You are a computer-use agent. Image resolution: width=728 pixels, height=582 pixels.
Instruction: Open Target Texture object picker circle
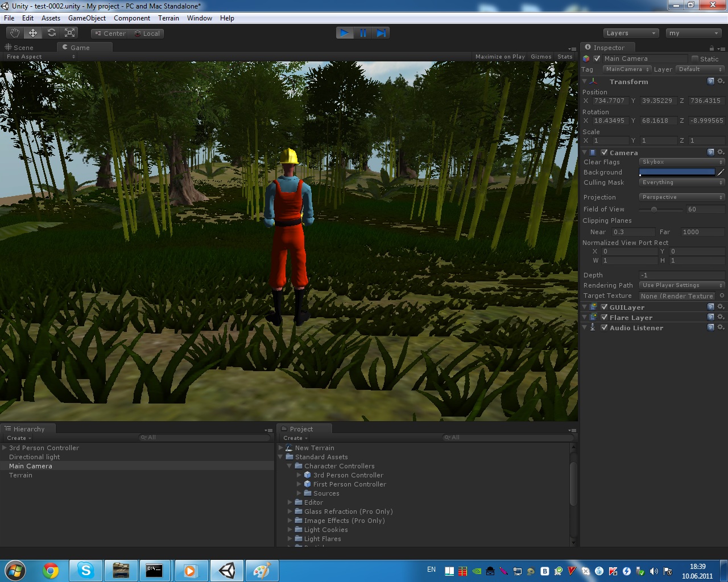(x=722, y=296)
